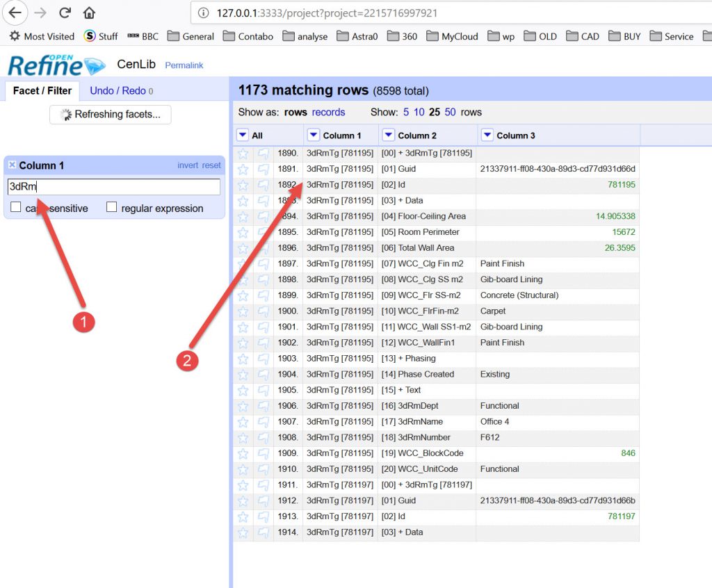Star row 1890
Viewport: 712px width, 588px height.
point(243,153)
